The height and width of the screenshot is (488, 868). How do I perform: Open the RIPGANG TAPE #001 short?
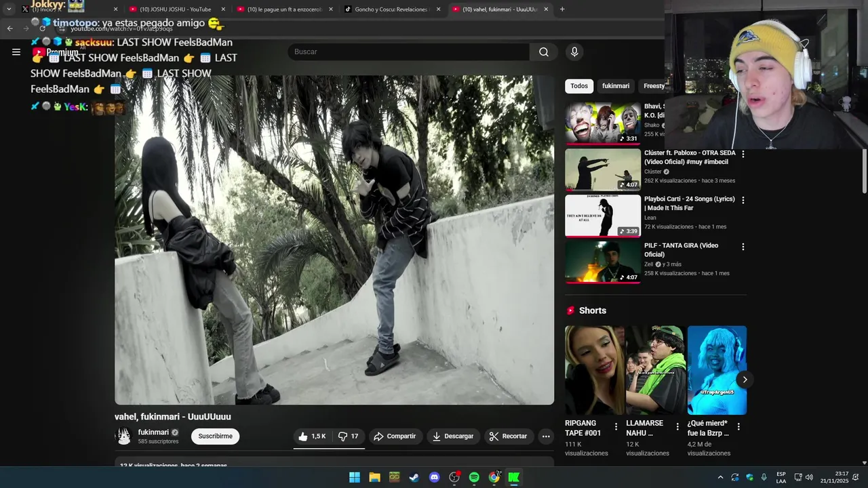tap(595, 370)
